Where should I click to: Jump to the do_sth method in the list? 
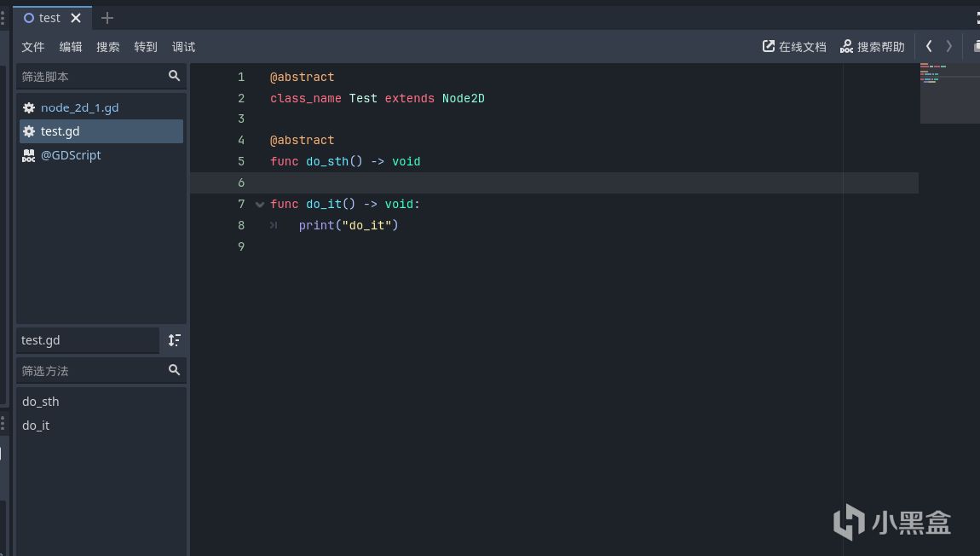[x=41, y=402]
